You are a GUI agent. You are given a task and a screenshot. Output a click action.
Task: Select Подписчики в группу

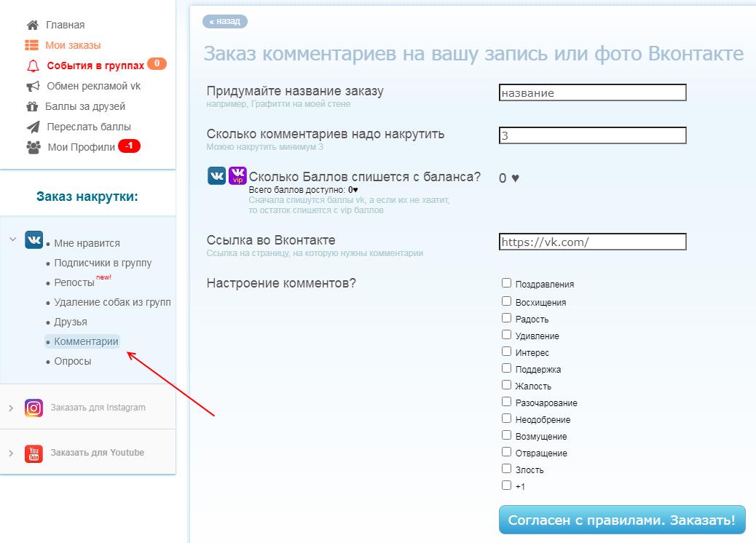click(x=103, y=263)
